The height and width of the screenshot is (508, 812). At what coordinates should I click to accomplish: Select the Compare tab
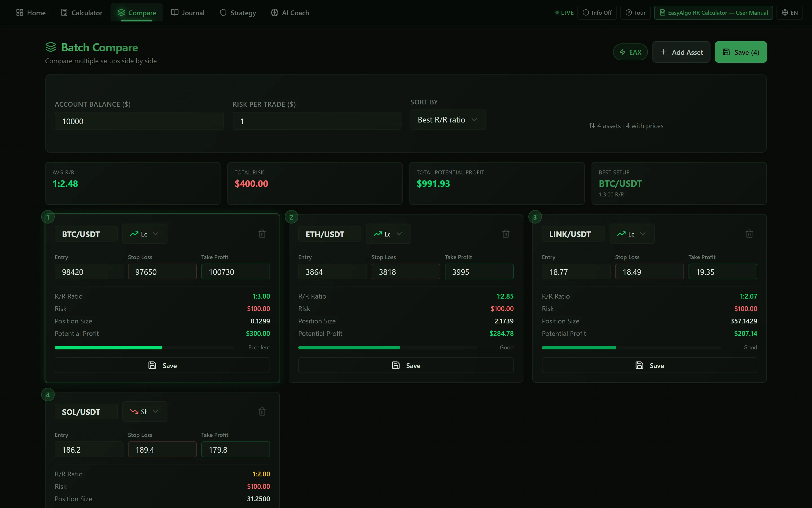136,13
